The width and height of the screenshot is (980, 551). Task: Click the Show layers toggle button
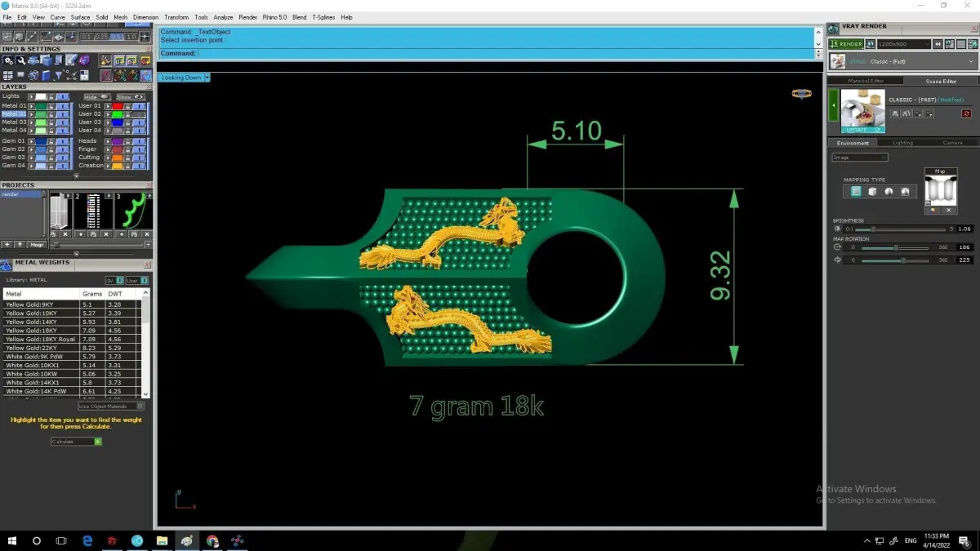130,96
